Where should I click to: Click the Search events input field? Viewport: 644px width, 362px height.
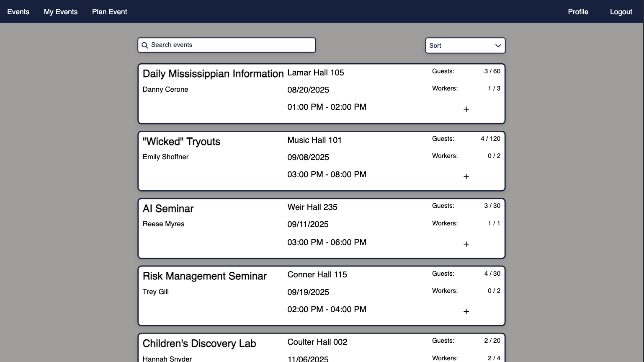[x=226, y=45]
